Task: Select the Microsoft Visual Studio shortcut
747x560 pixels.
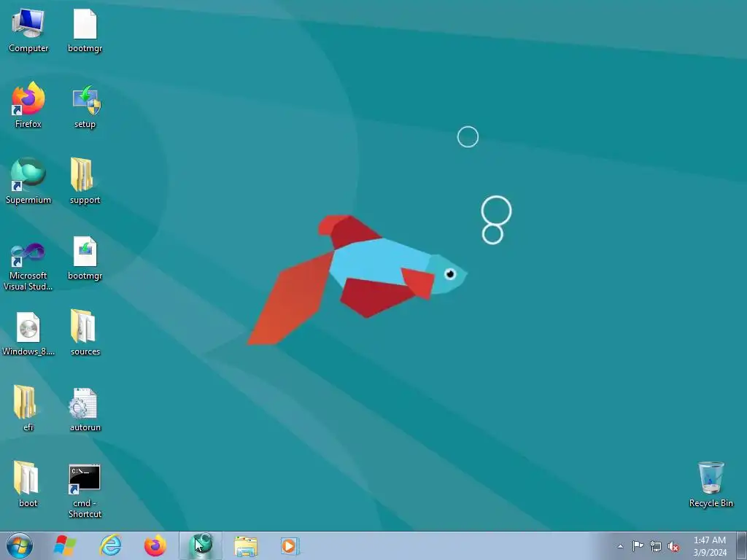Action: (28, 265)
